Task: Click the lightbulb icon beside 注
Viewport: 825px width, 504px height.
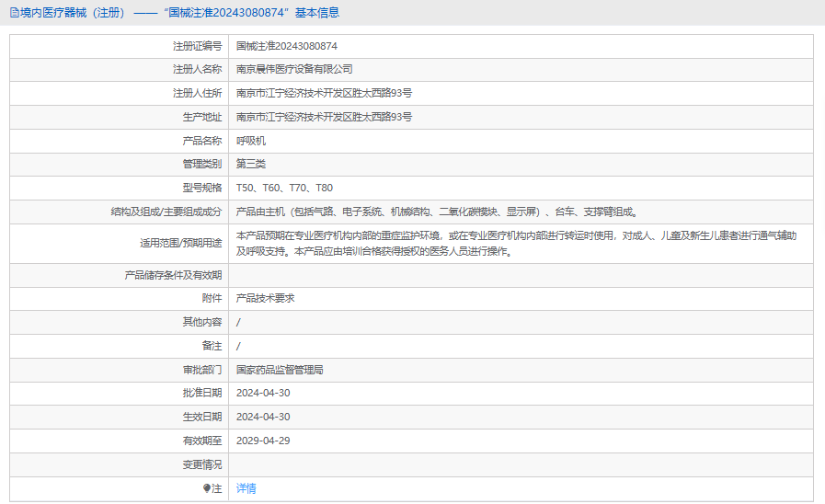Action: 207,488
